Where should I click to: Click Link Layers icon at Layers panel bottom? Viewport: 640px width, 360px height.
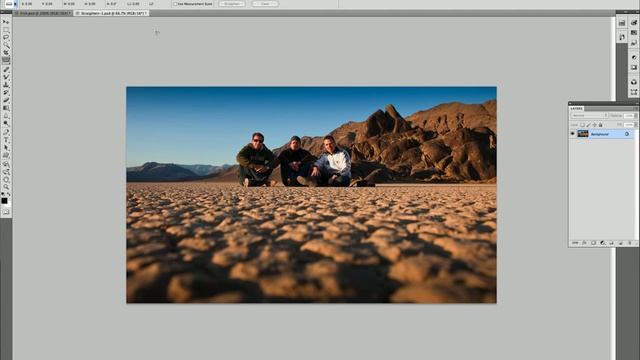pos(575,243)
